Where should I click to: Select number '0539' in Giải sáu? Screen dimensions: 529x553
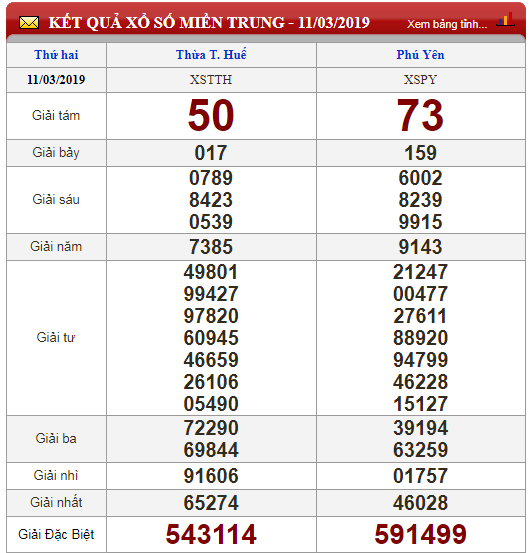[x=211, y=222]
